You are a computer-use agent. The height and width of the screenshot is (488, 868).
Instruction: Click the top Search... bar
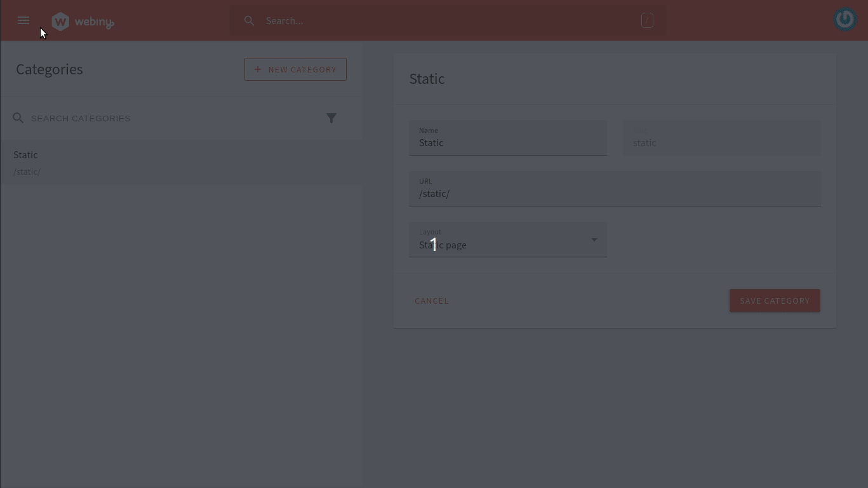tap(444, 20)
